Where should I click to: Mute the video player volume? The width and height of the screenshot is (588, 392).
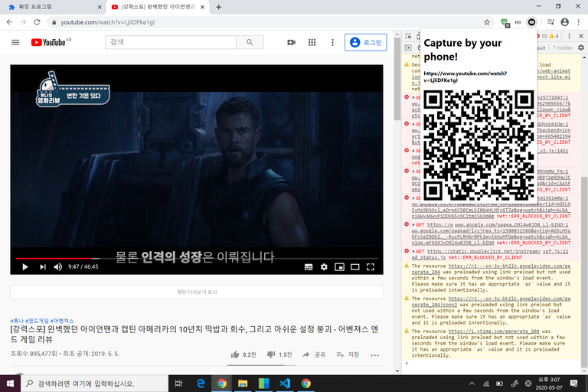57,266
